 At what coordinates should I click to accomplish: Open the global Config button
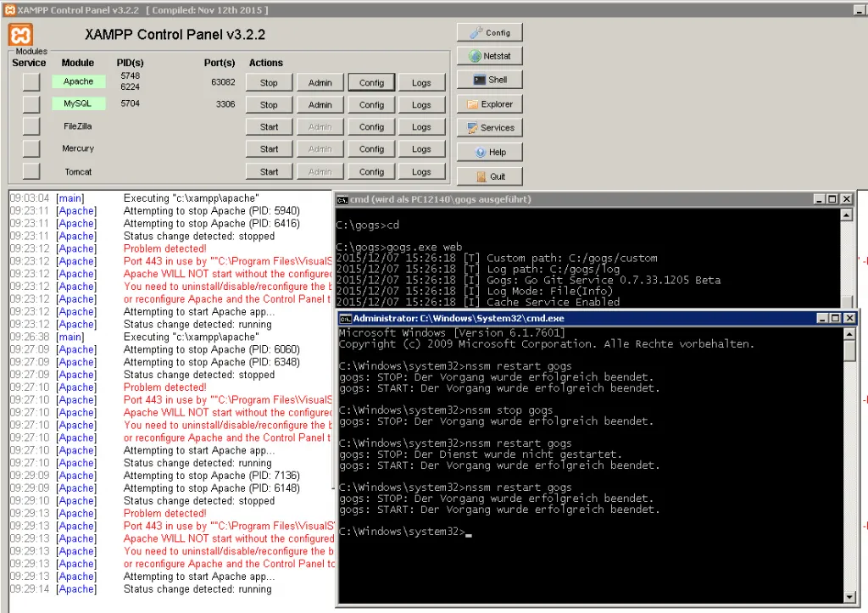tap(490, 32)
